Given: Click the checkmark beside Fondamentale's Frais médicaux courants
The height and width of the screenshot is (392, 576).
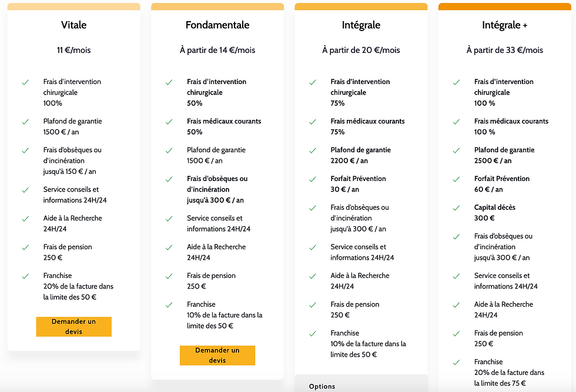Looking at the screenshot, I should coord(169,122).
